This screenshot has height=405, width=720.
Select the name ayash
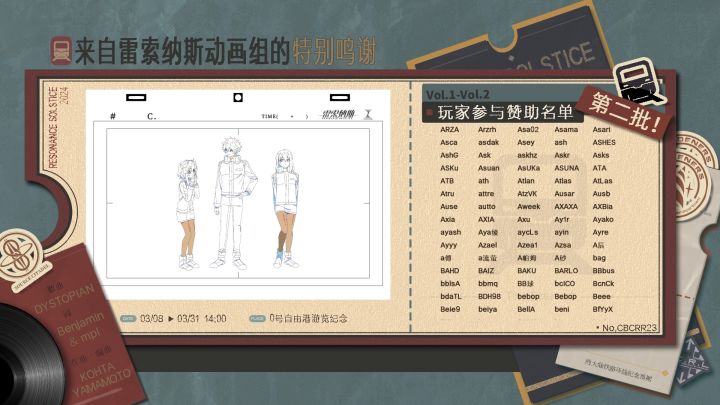(450, 232)
